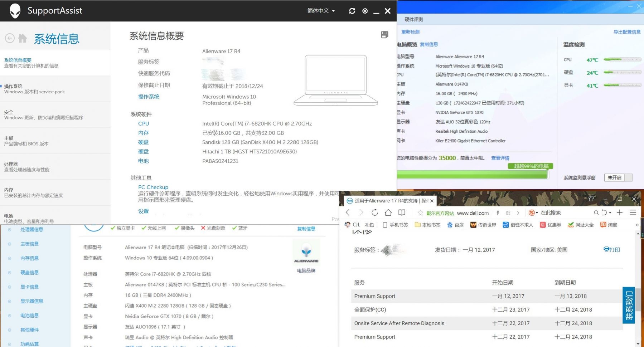The width and height of the screenshot is (644, 347).
Task: Click save icon beside 系统信息概要 heading
Action: 384,35
